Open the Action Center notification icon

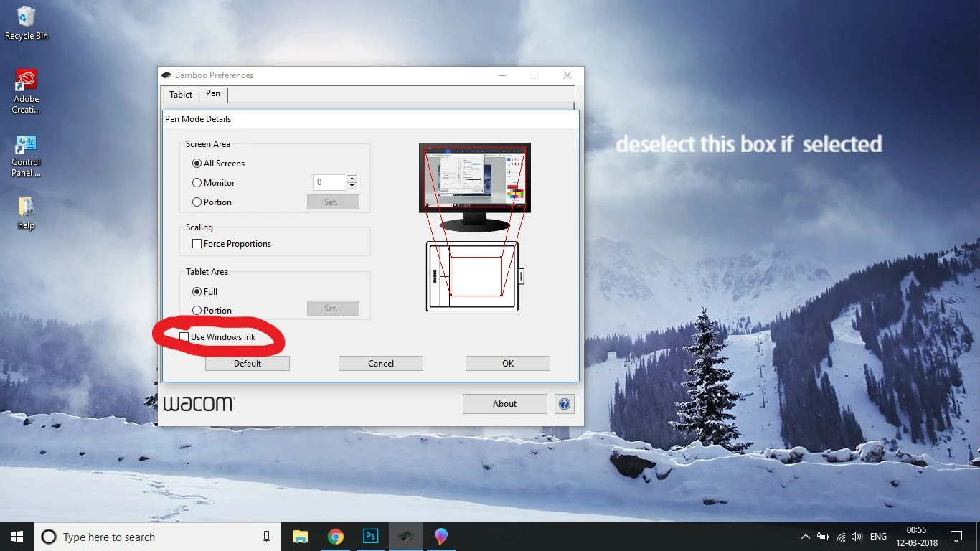pyautogui.click(x=956, y=537)
